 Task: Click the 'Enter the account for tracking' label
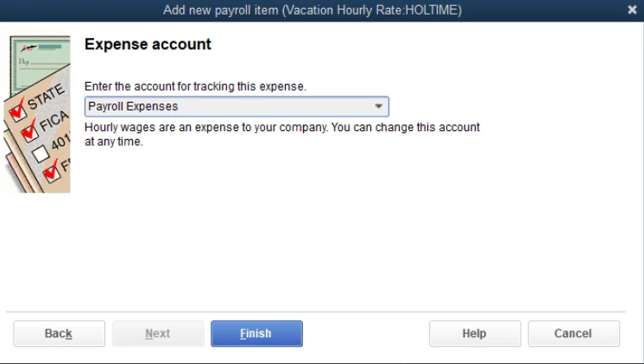(195, 87)
